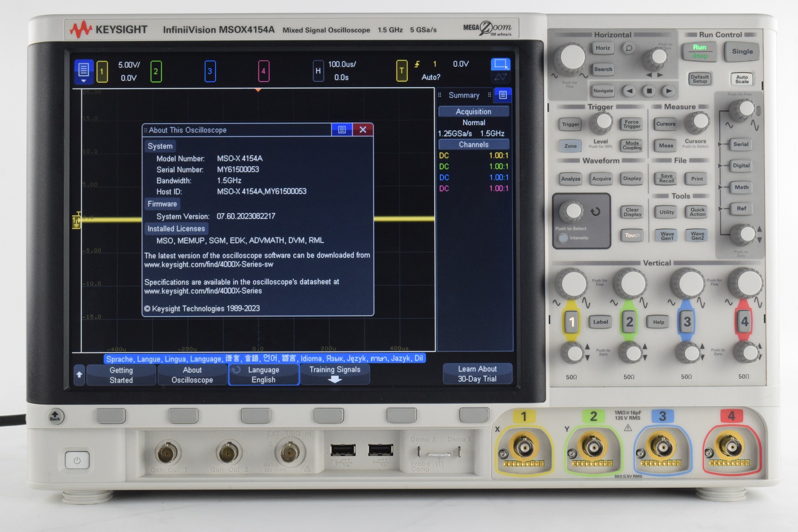
Task: Open the main menu icon at top-left
Action: [x=83, y=70]
